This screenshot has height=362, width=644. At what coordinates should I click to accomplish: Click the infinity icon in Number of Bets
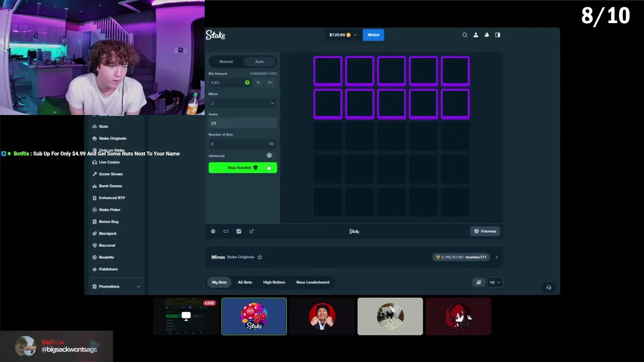point(271,144)
